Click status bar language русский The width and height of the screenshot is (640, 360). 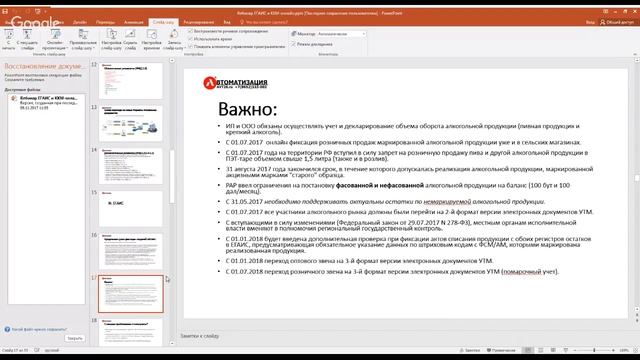tap(52, 350)
